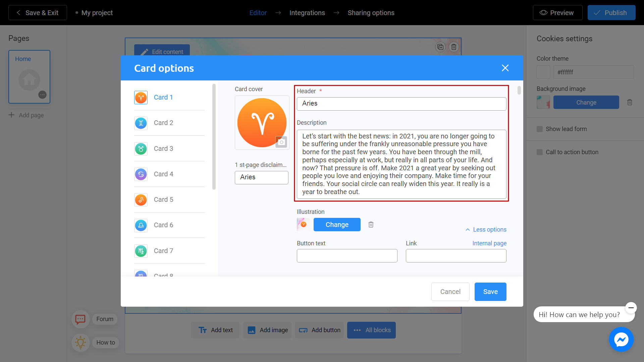Select the Editor tab in navigation
The height and width of the screenshot is (362, 644).
[258, 12]
